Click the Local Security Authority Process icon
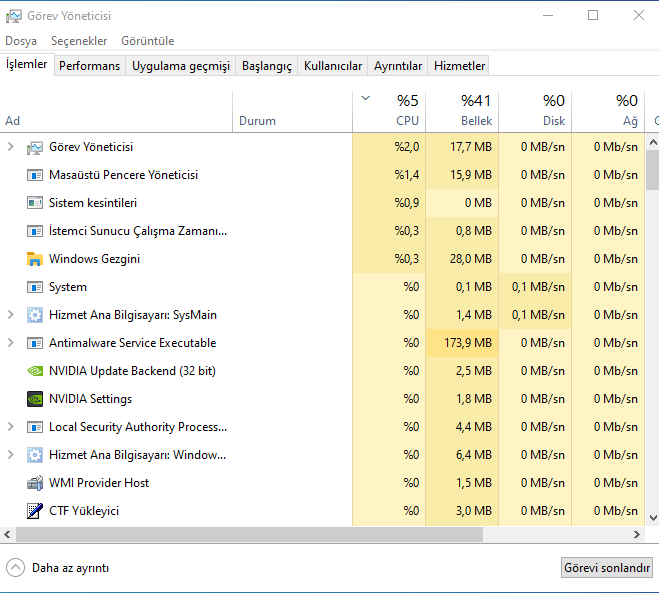The image size is (659, 593). tap(35, 427)
